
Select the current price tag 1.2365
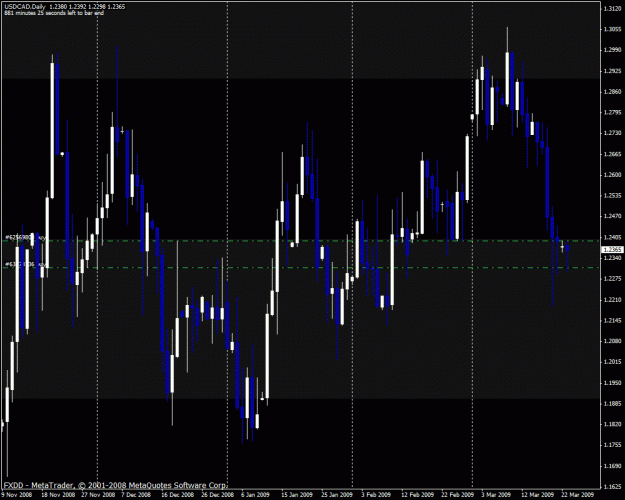tap(613, 250)
